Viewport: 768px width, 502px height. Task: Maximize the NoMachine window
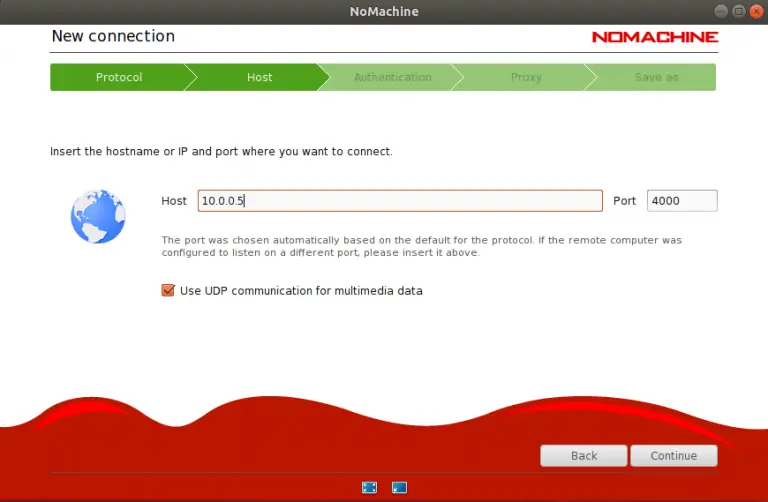(739, 11)
